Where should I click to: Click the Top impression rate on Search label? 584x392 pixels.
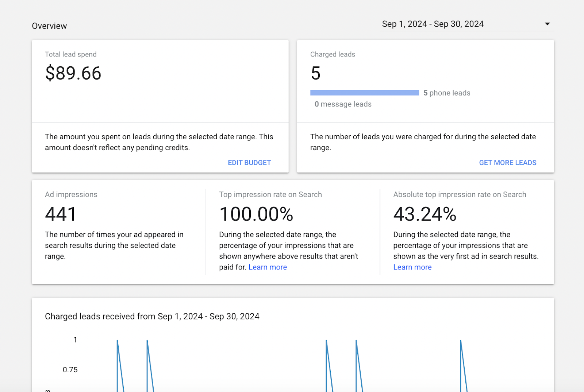coord(270,195)
